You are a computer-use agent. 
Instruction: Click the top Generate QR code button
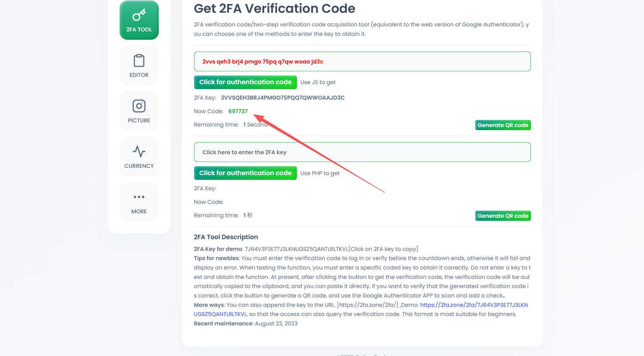[x=503, y=125]
